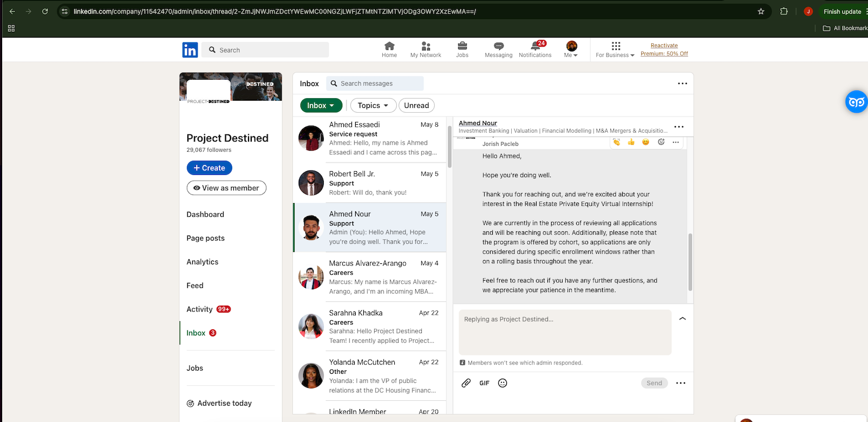Open the blue owl floating extension button
The width and height of the screenshot is (868, 422).
pos(856,102)
